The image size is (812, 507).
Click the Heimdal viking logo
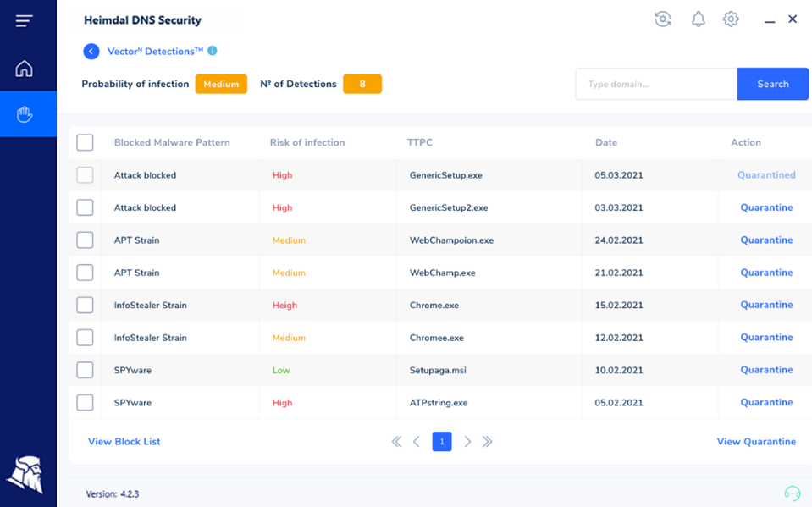[x=25, y=474]
